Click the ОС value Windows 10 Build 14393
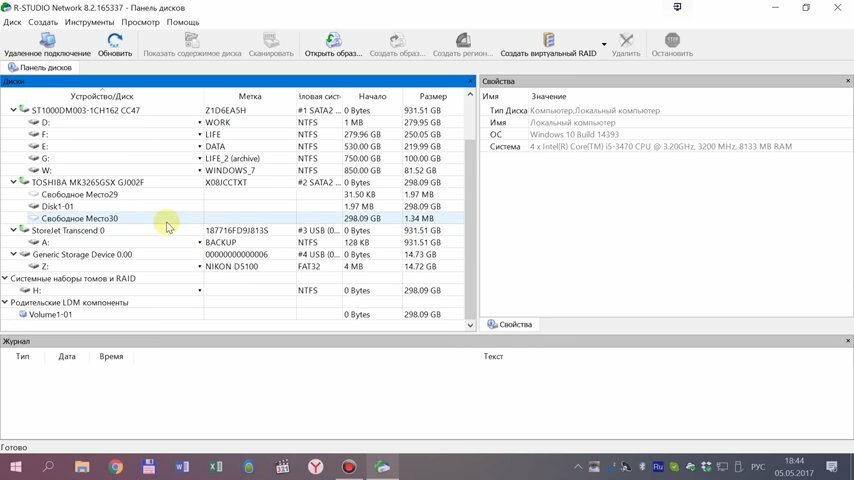 (x=574, y=135)
